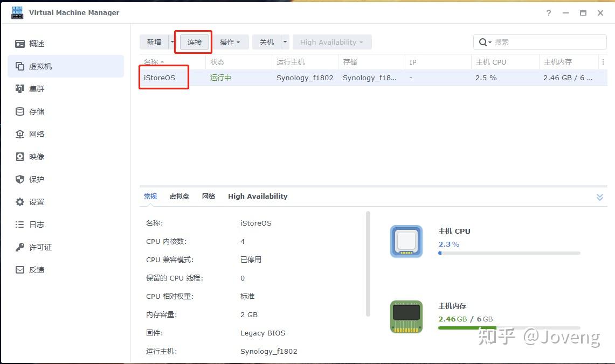Click the 关机 shutdown button
Viewport: 615px width, 364px height.
click(267, 42)
